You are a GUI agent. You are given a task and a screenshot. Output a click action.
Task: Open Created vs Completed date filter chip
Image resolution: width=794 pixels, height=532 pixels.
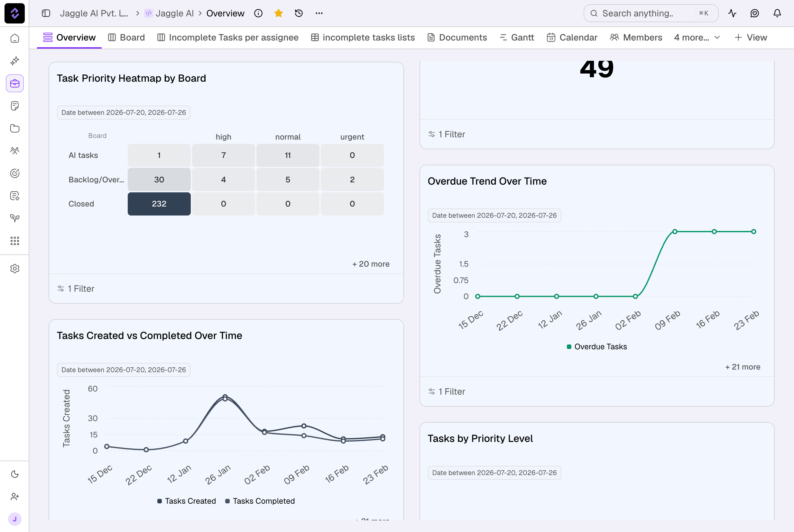click(x=124, y=370)
